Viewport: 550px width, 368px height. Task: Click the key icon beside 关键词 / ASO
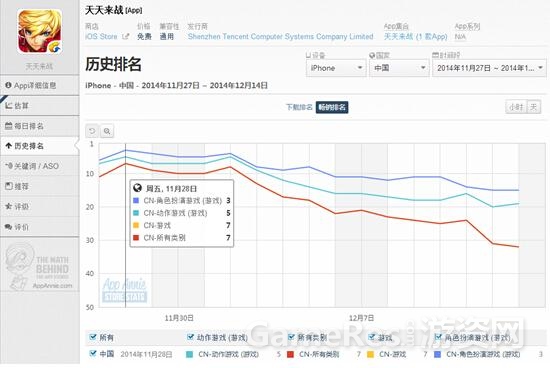click(x=9, y=166)
